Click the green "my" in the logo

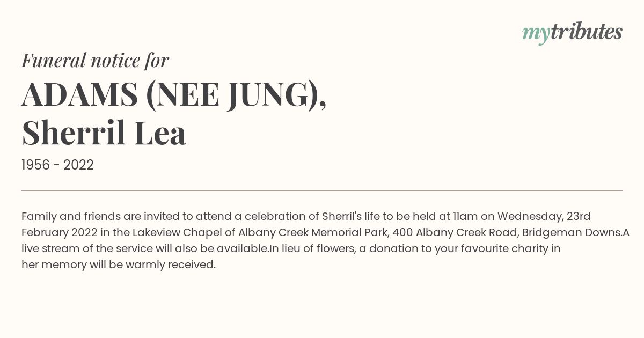click(x=536, y=33)
